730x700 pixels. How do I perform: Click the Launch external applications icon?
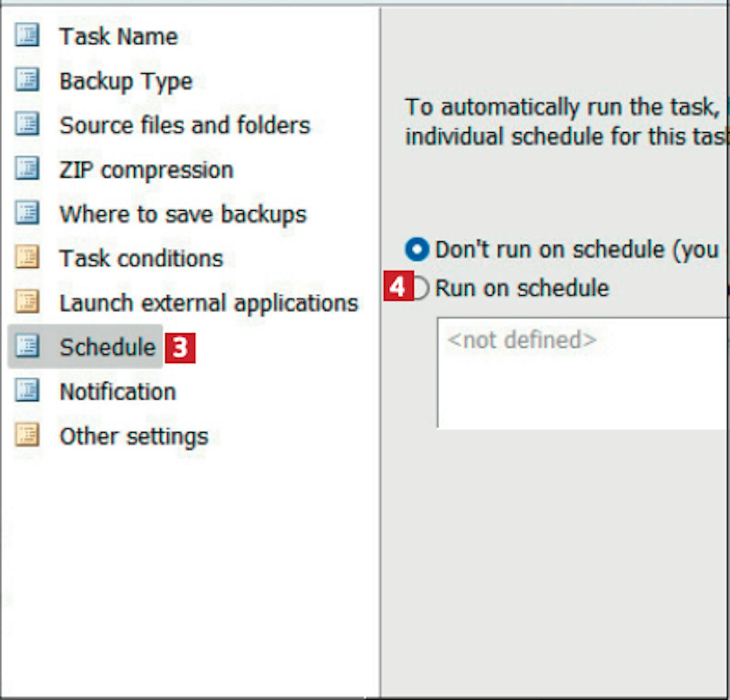pos(27,302)
